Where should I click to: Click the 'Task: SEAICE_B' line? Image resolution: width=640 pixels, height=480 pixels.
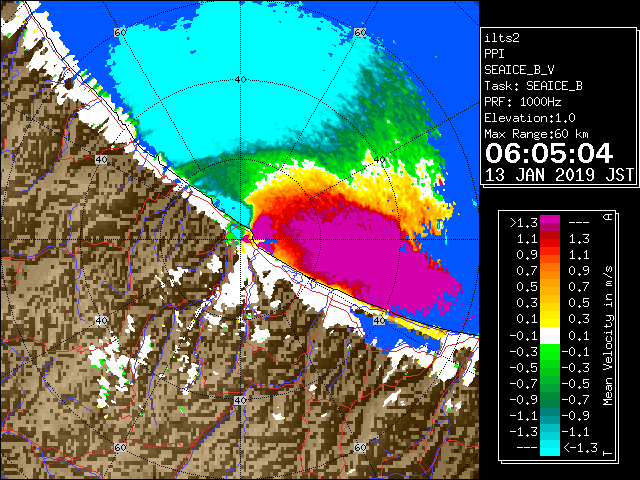coord(533,86)
